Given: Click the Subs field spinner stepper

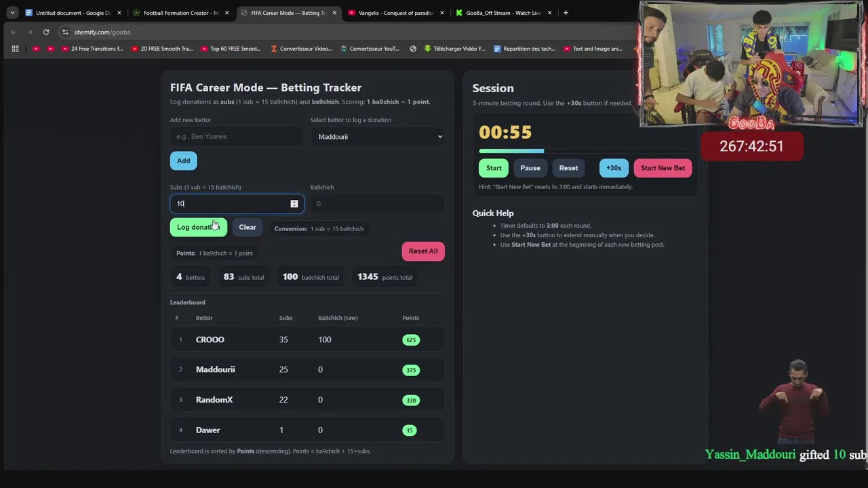Looking at the screenshot, I should (x=294, y=203).
